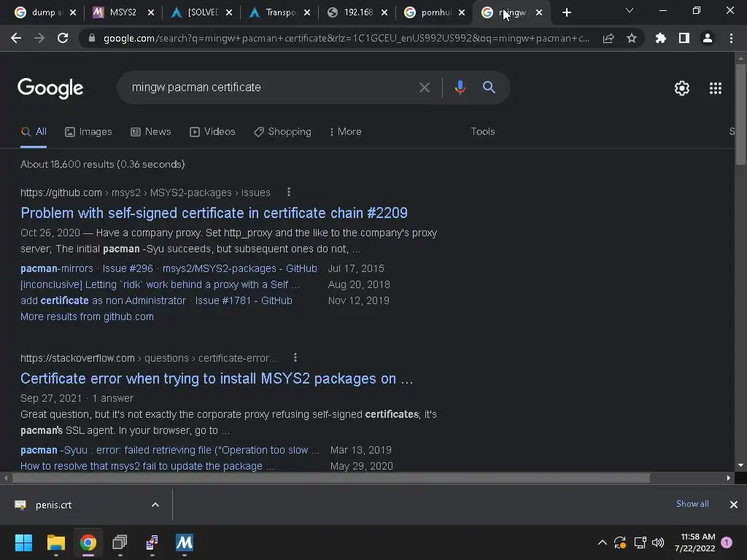The height and width of the screenshot is (560, 747).
Task: Open options for the stackoverflow.com result
Action: tap(295, 357)
